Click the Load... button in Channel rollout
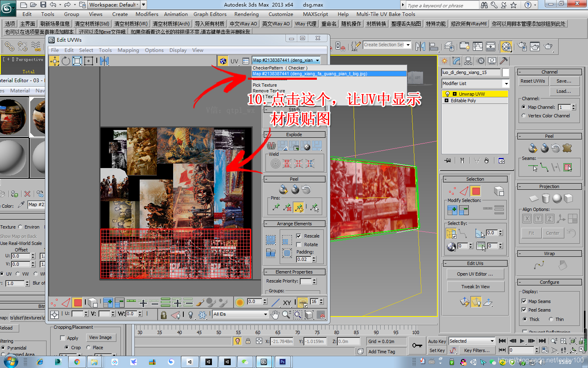Viewport: 588px width, 368px height. [x=564, y=91]
